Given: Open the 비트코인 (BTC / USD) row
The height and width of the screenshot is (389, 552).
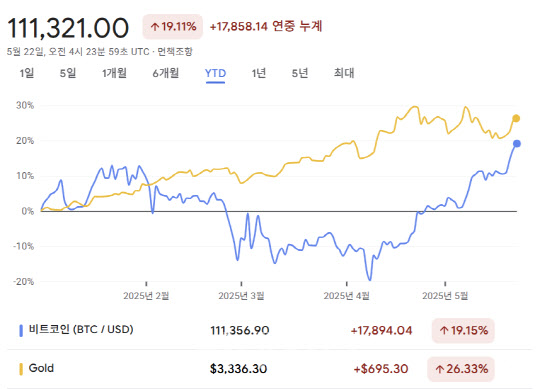Looking at the screenshot, I should tap(269, 330).
